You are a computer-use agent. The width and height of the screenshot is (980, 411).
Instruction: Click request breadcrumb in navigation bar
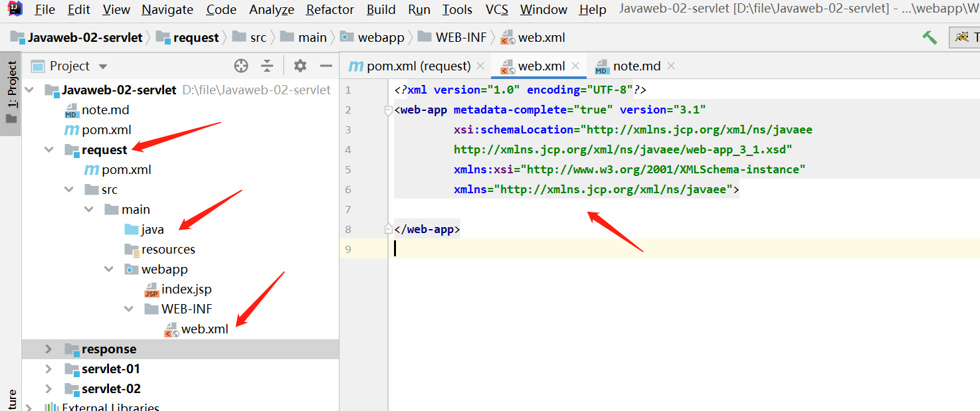(x=188, y=37)
